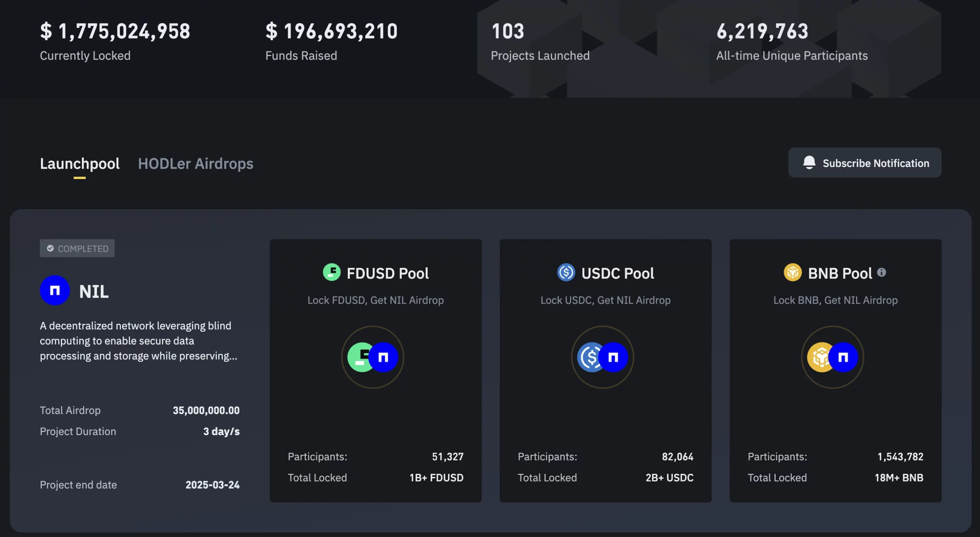Viewport: 980px width, 537px height.
Task: Click the 18M+ BNB total locked value
Action: 899,478
